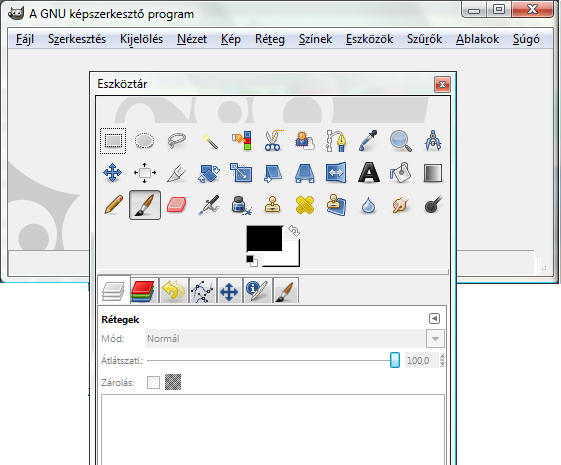The width and height of the screenshot is (561, 465).
Task: Select the Text tool letter A
Action: tap(369, 173)
